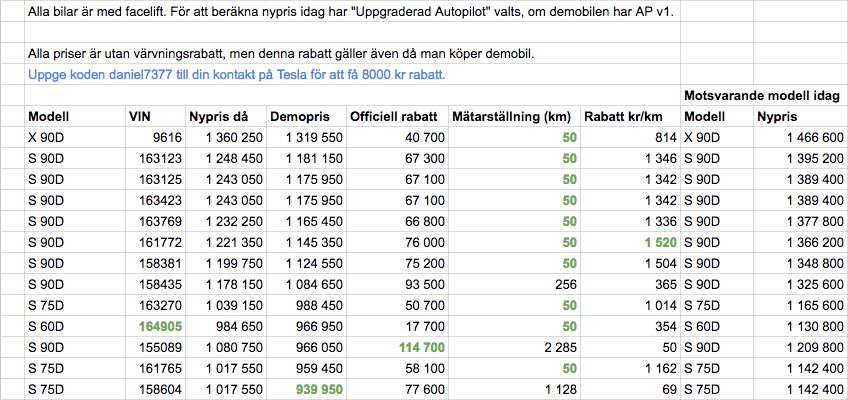Select VIN cell 9616
This screenshot has height=400, width=848.
pos(155,138)
